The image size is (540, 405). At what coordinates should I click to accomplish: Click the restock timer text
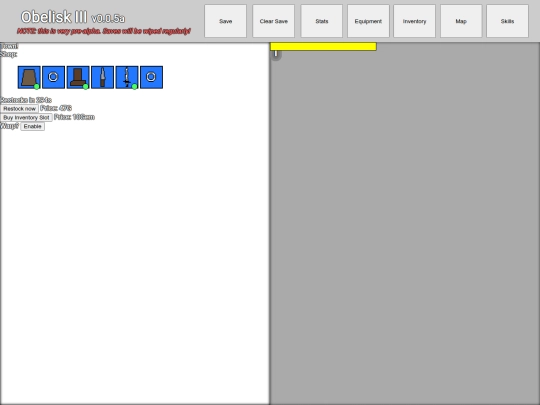(26, 100)
